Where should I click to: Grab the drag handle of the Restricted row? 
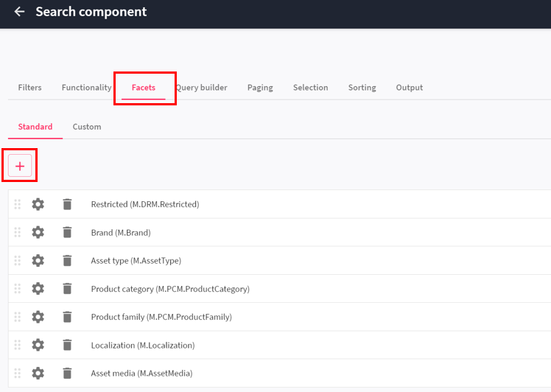pyautogui.click(x=17, y=204)
